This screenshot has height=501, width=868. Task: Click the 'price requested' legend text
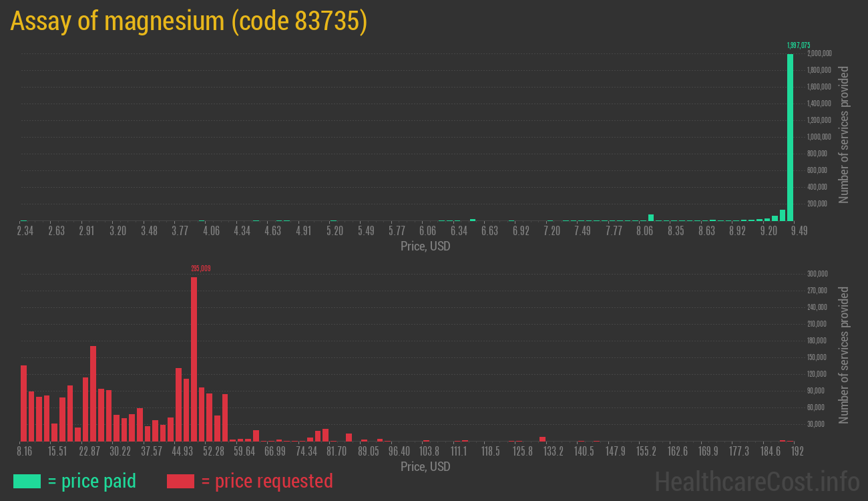pos(266,481)
